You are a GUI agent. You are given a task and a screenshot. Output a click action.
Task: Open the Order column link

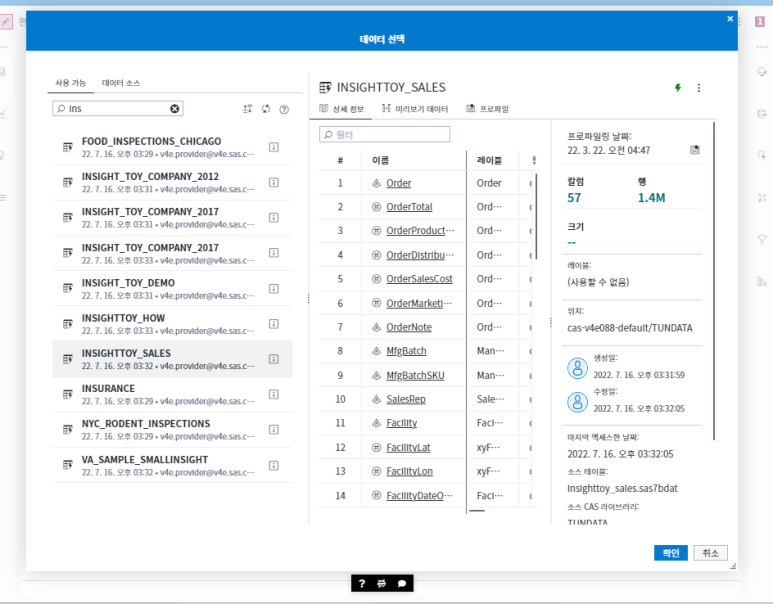398,183
